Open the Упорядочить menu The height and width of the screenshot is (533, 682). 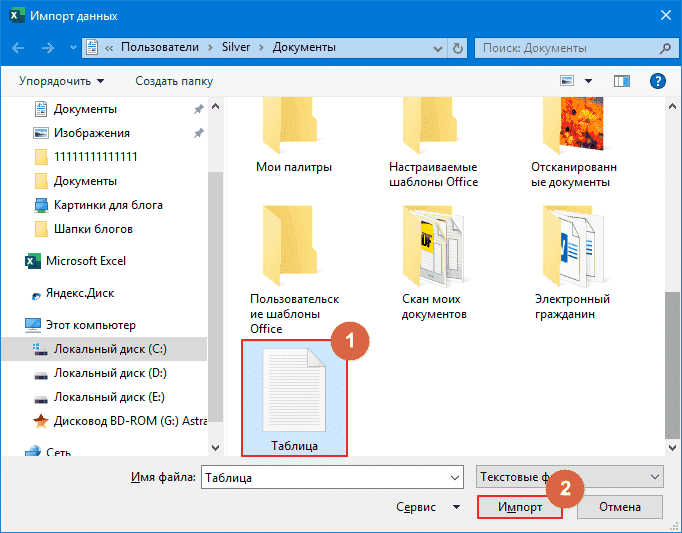61,81
